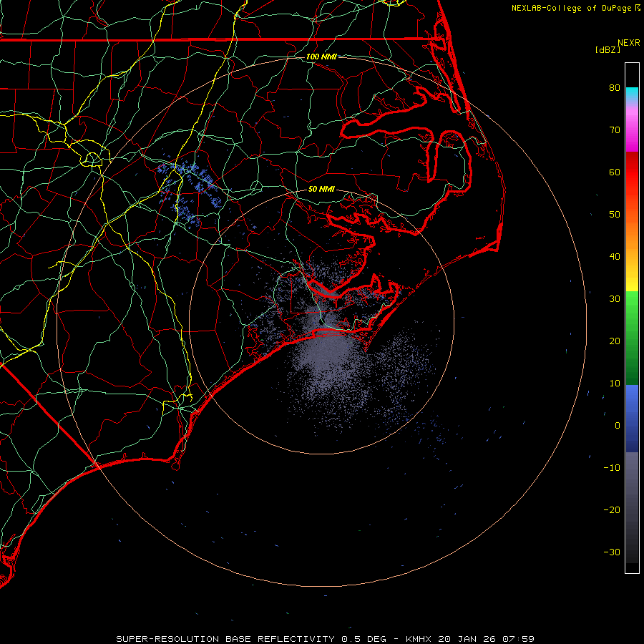Click the NEXR label above the color scale

[628, 43]
